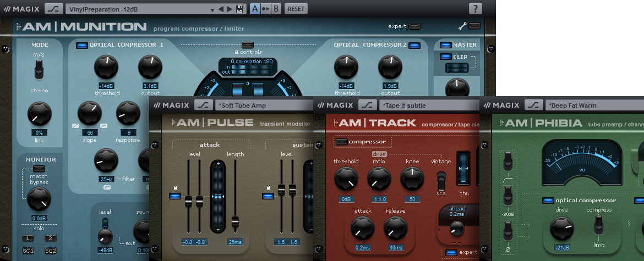The height and width of the screenshot is (261, 644).
Task: Click the bypass curve icon in AM|Pulse header
Action: (x=203, y=105)
